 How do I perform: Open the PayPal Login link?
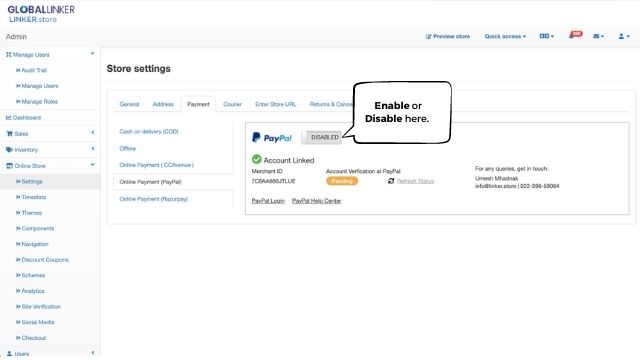coord(268,201)
